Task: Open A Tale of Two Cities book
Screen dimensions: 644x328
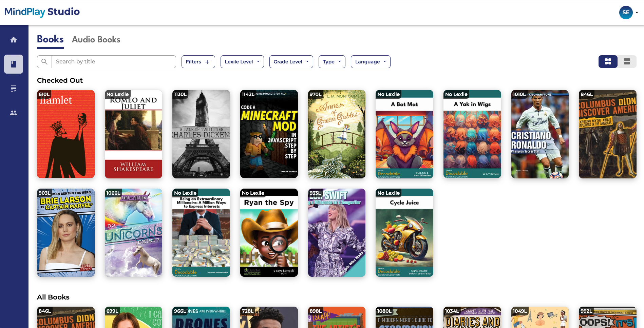Action: (x=201, y=134)
